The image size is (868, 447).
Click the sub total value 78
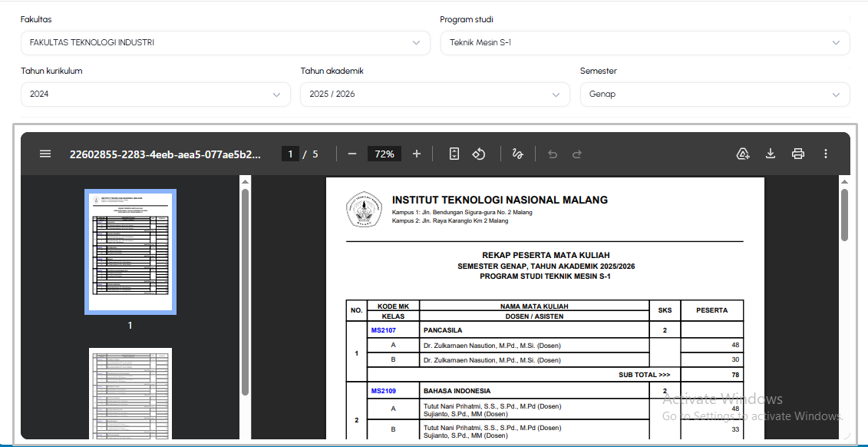click(x=735, y=375)
